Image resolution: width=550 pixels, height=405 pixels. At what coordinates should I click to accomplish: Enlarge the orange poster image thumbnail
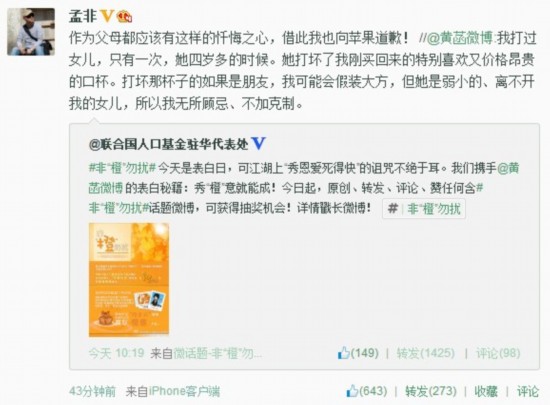(129, 279)
